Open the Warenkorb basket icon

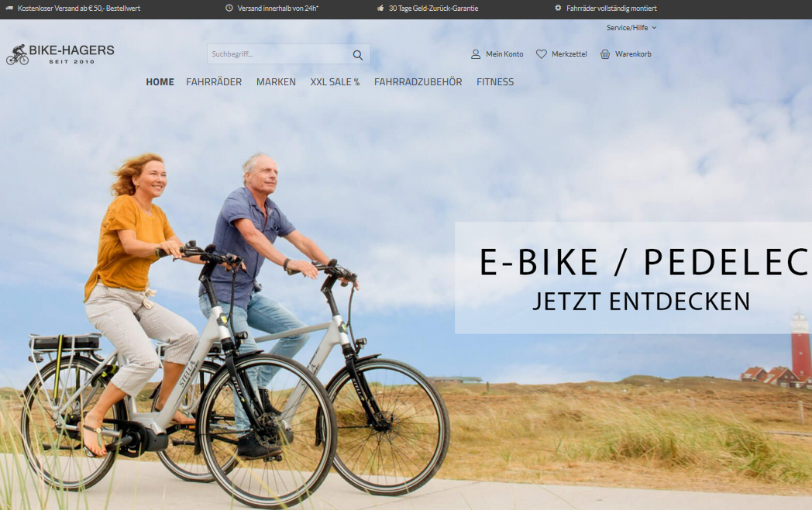(605, 54)
